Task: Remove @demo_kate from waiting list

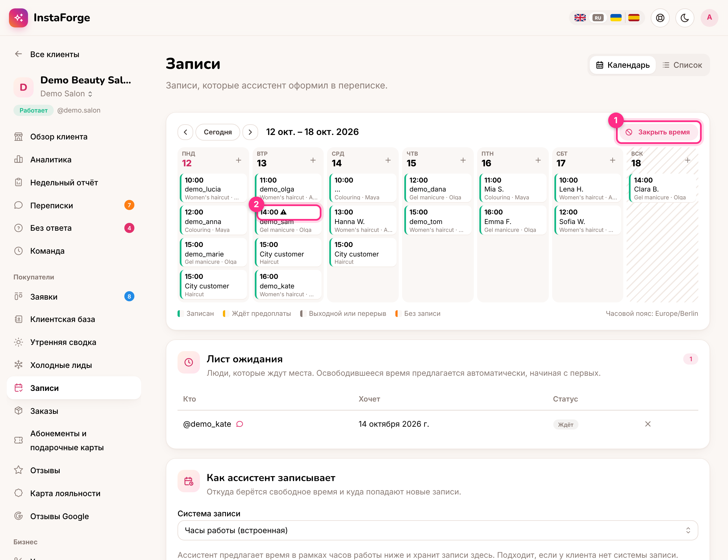Action: click(x=648, y=424)
